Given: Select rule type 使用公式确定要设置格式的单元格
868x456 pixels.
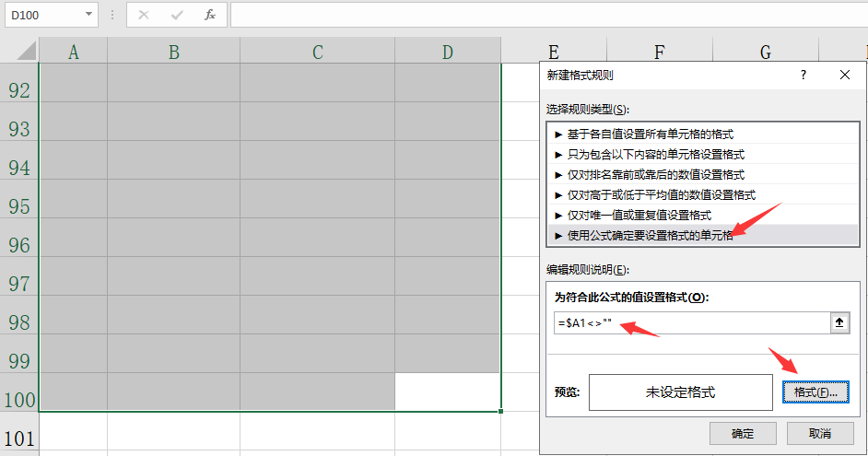Looking at the screenshot, I should click(x=702, y=236).
